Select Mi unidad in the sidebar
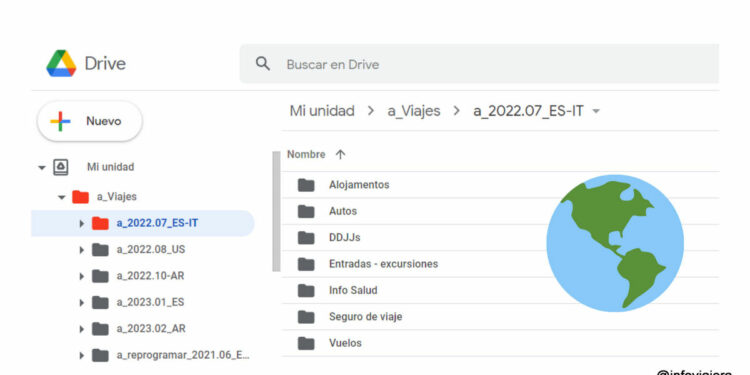Screen dimensions: 750x375 [x=110, y=167]
